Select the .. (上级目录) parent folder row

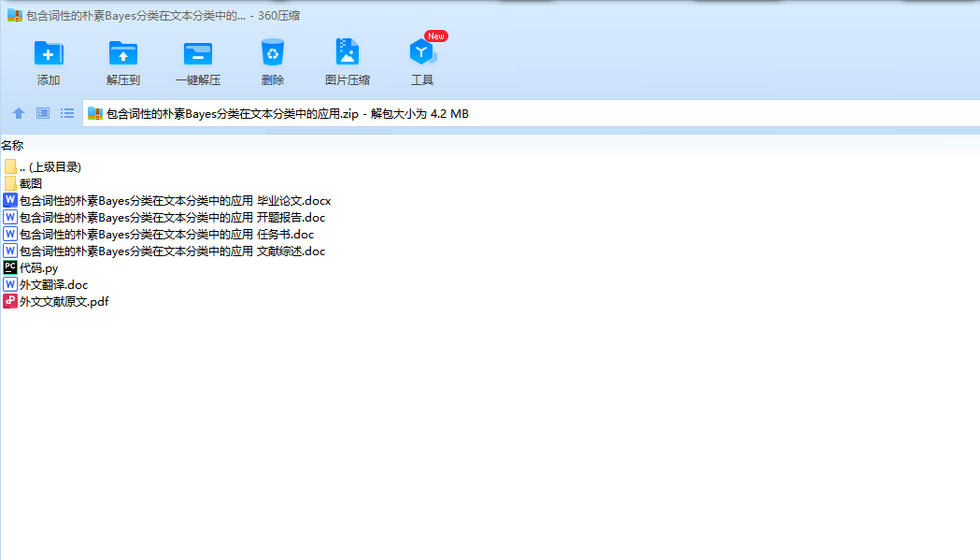tap(42, 166)
